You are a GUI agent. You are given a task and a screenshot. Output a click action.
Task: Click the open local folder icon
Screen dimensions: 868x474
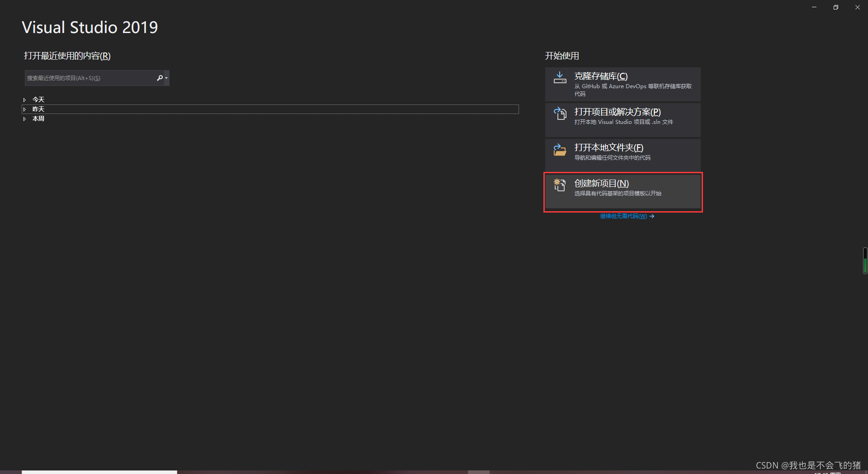pos(560,149)
